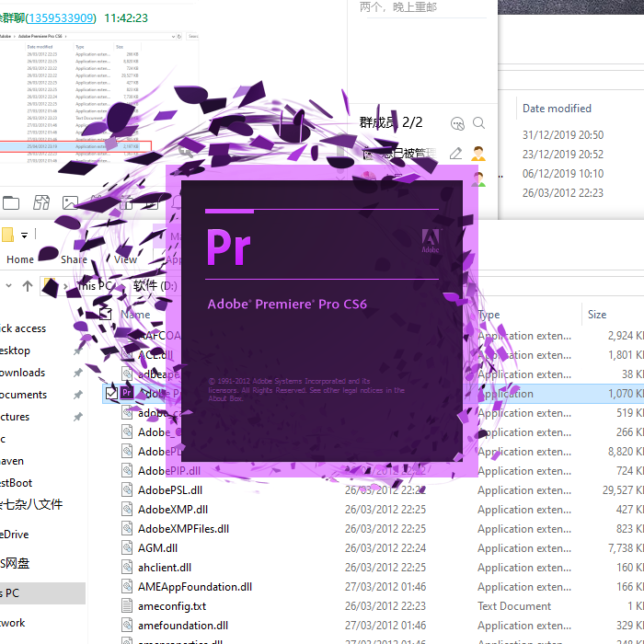Viewport: 644px width, 644px height.
Task: Select Desktop in navigation pane
Action: point(16,351)
